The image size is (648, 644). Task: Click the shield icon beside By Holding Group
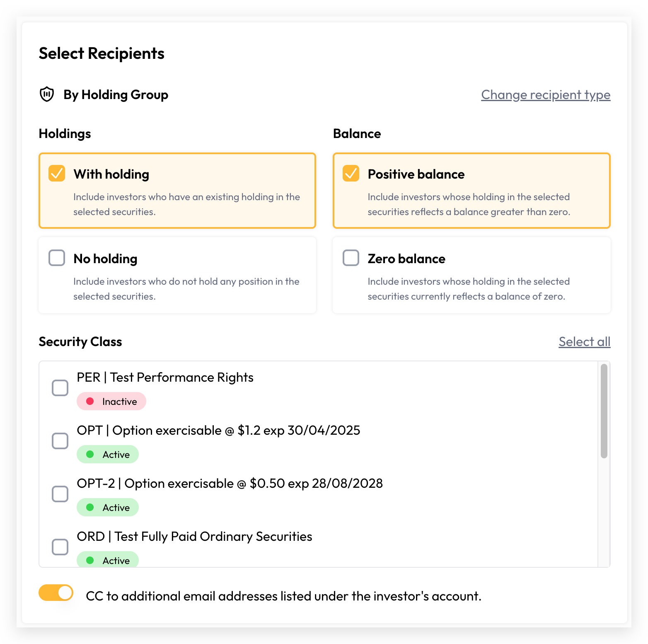point(47,94)
